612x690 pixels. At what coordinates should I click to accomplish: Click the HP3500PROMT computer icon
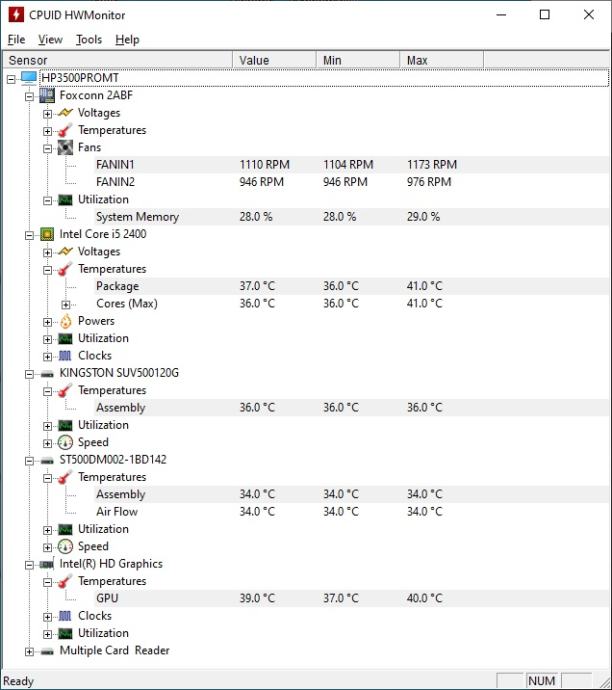[x=29, y=78]
